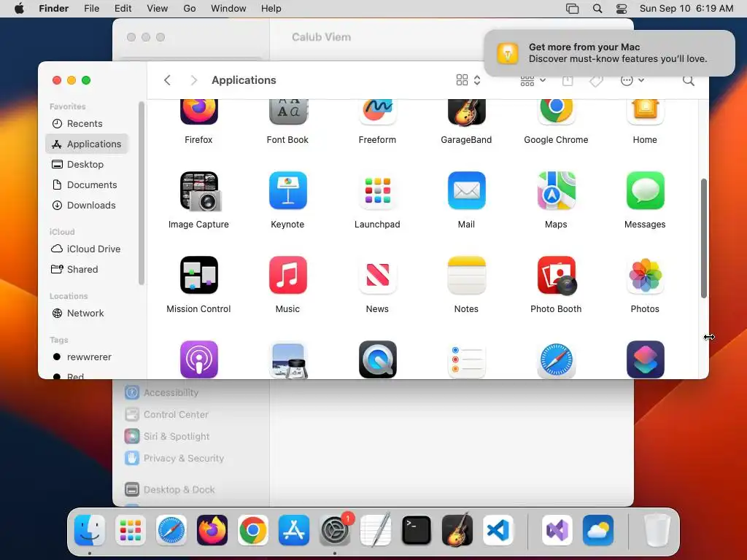
Task: Open the File menu
Action: [91, 9]
